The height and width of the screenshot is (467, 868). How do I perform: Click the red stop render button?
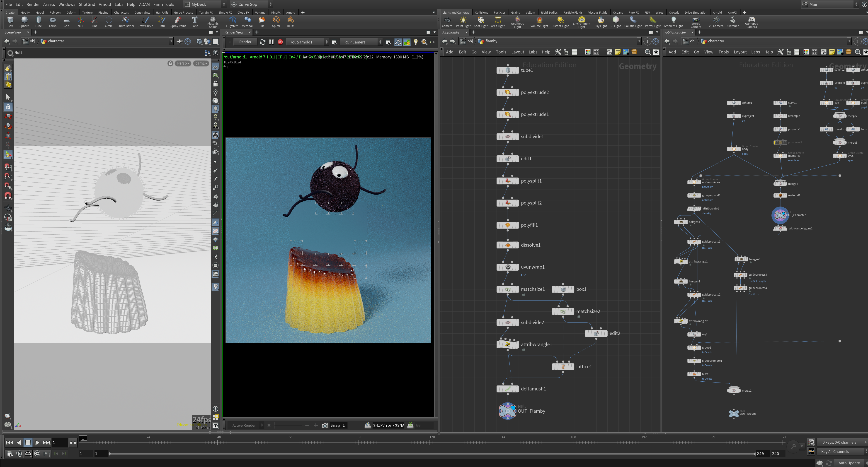click(x=280, y=42)
